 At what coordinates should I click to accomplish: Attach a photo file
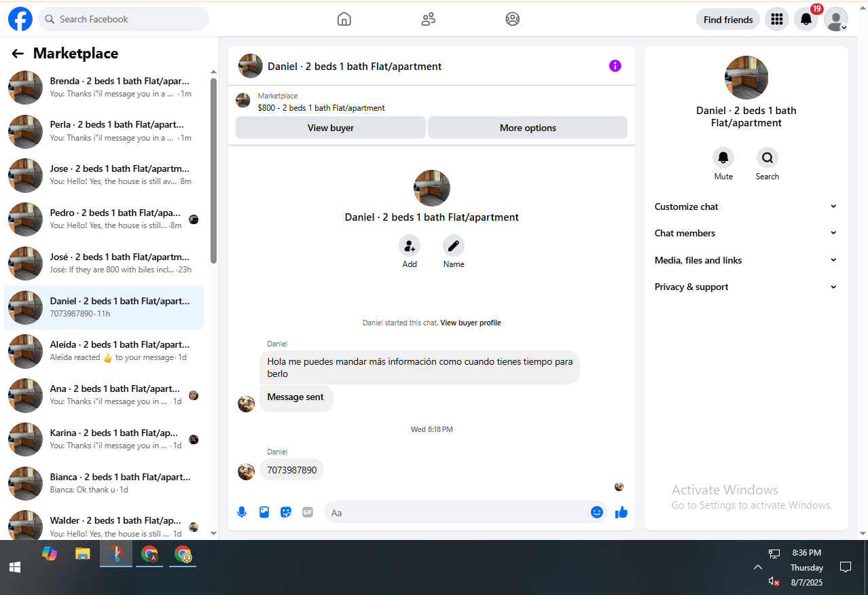[264, 512]
